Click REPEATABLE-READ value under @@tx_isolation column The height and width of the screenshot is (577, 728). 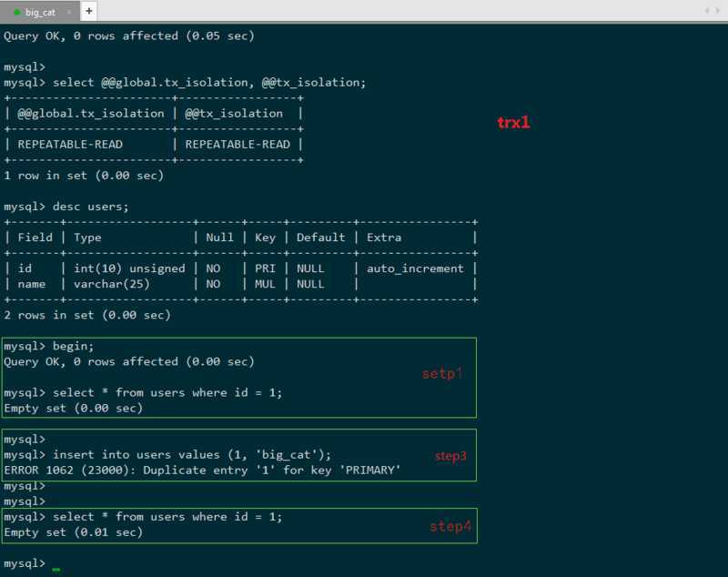[238, 145]
